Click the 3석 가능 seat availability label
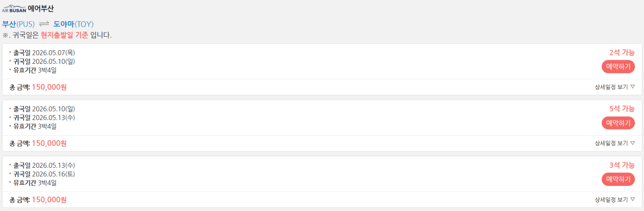The width and height of the screenshot is (644, 211). click(622, 165)
